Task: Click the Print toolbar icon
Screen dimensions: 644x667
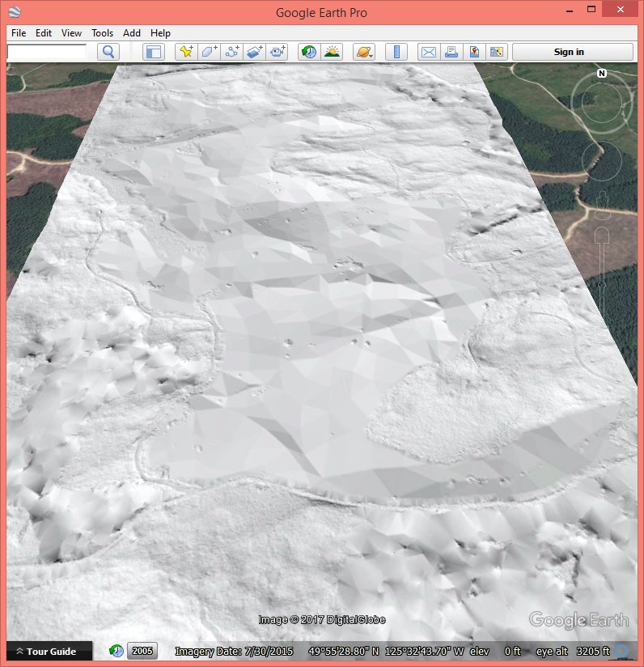Action: (451, 52)
